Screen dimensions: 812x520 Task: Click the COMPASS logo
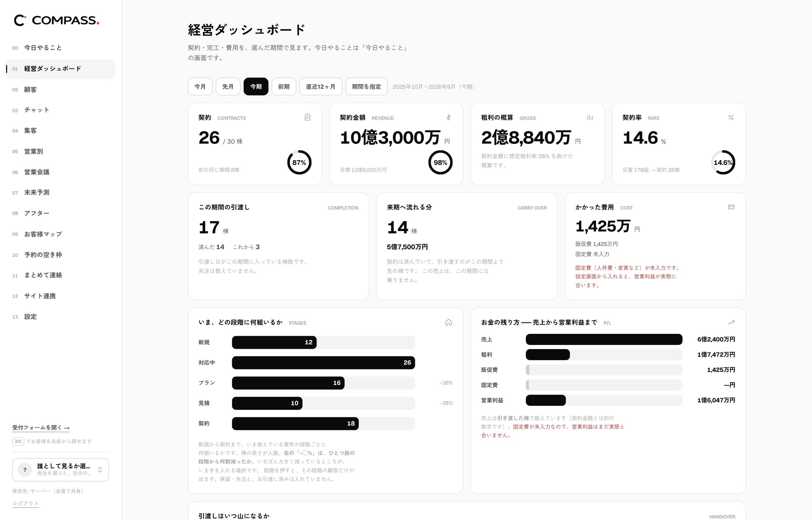57,20
